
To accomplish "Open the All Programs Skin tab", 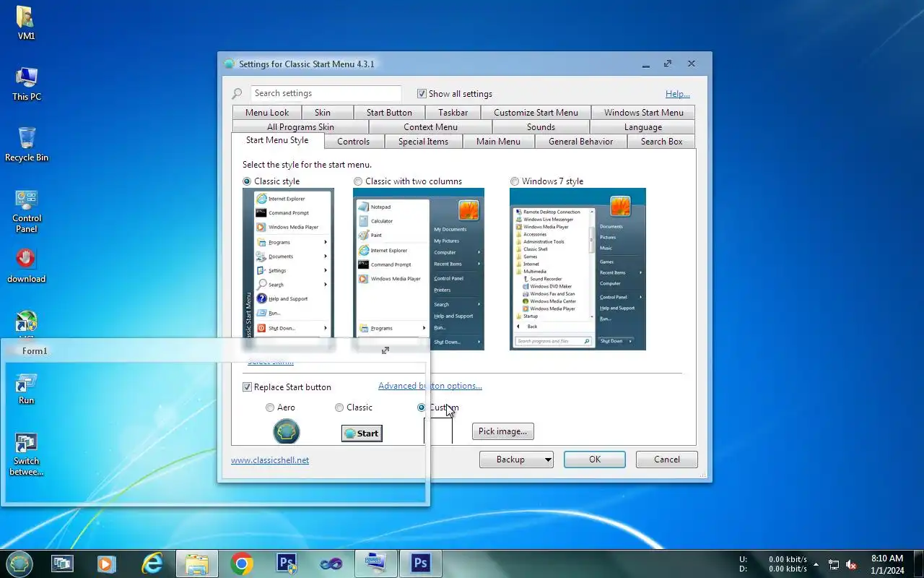I will 300,127.
